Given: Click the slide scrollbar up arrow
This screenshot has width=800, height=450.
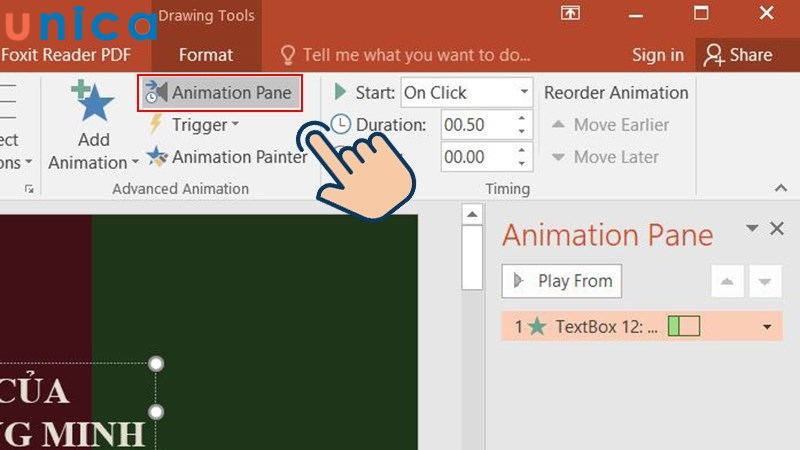Looking at the screenshot, I should pyautogui.click(x=472, y=214).
